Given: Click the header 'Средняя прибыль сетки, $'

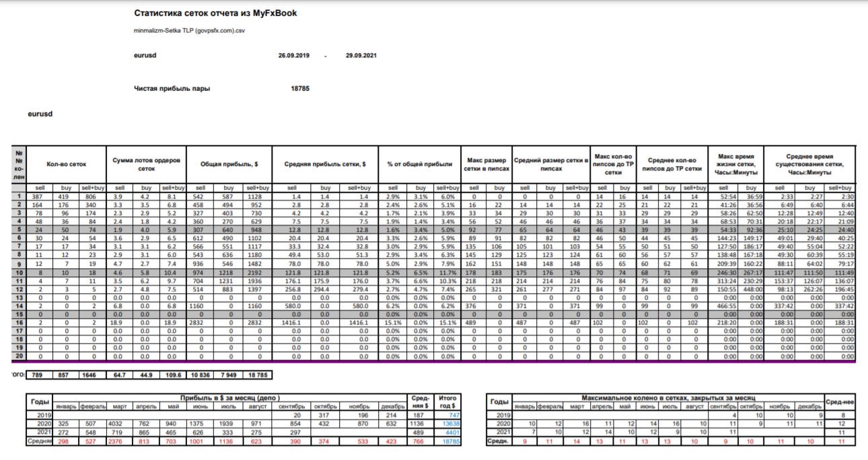Looking at the screenshot, I should [x=324, y=164].
